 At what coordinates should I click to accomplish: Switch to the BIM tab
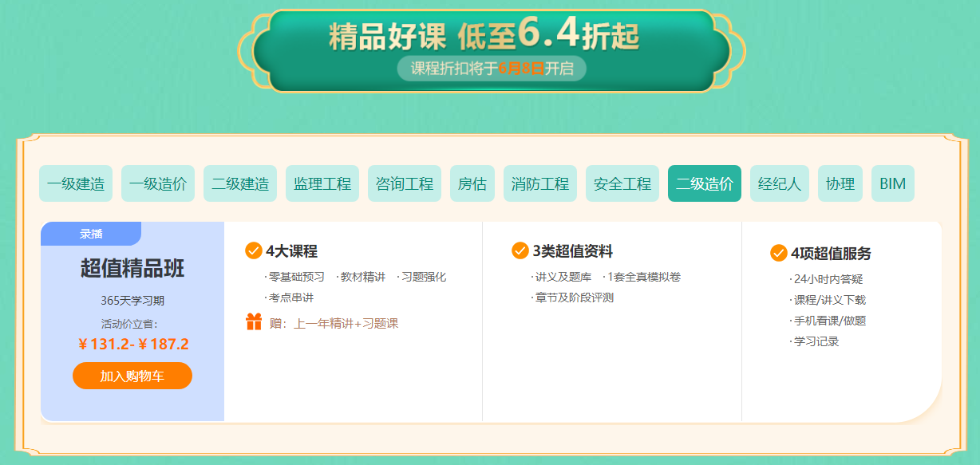pyautogui.click(x=893, y=183)
